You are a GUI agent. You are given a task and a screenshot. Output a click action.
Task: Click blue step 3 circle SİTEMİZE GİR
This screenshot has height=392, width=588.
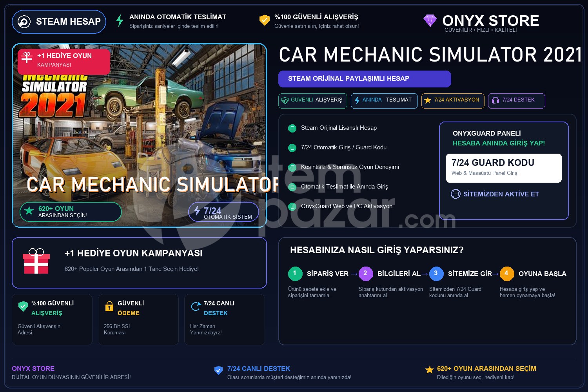tap(436, 274)
